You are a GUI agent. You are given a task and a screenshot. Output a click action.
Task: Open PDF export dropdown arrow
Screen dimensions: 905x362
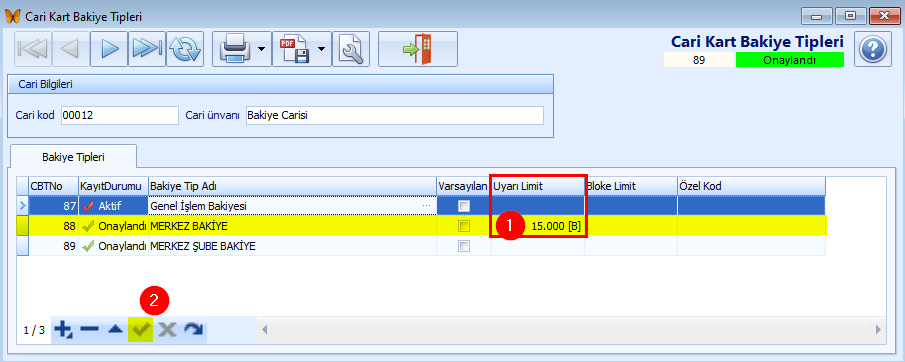[321, 50]
